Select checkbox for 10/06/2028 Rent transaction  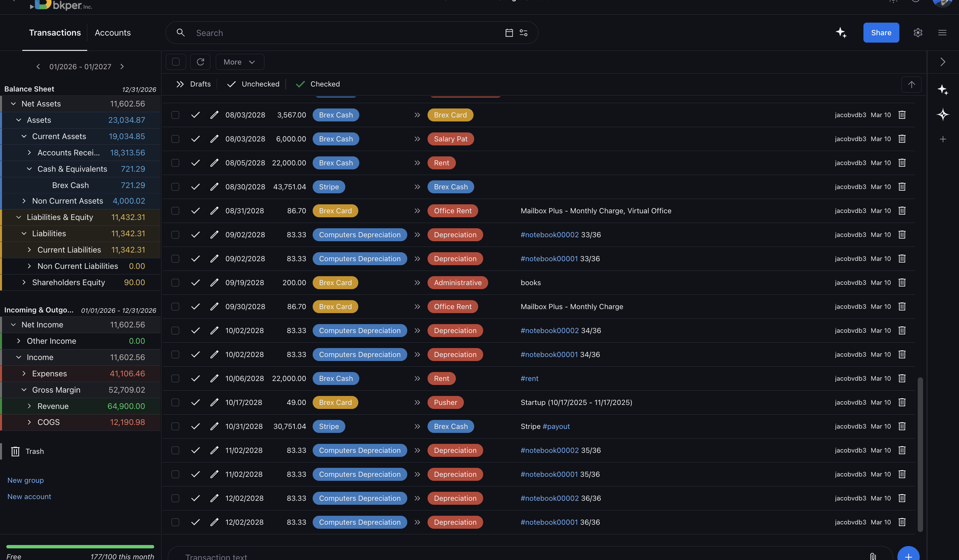(175, 378)
